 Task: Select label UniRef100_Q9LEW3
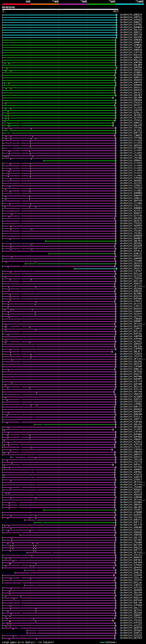pyautogui.click(x=131, y=218)
